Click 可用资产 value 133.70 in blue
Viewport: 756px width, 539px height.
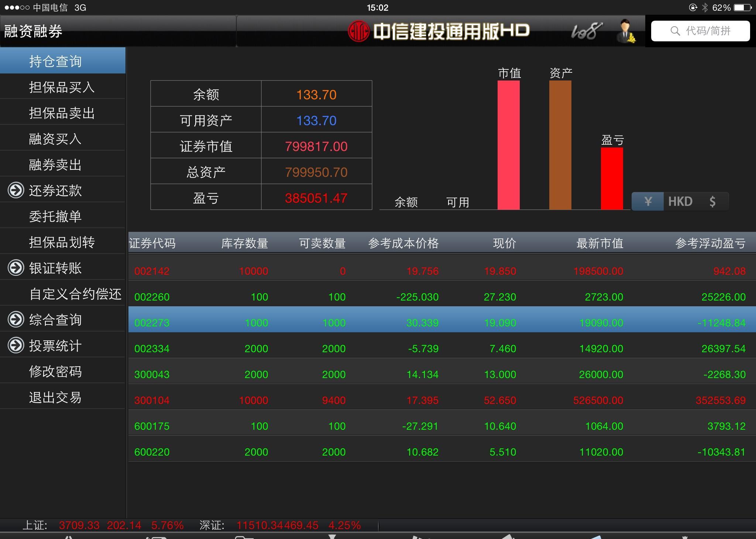point(316,121)
